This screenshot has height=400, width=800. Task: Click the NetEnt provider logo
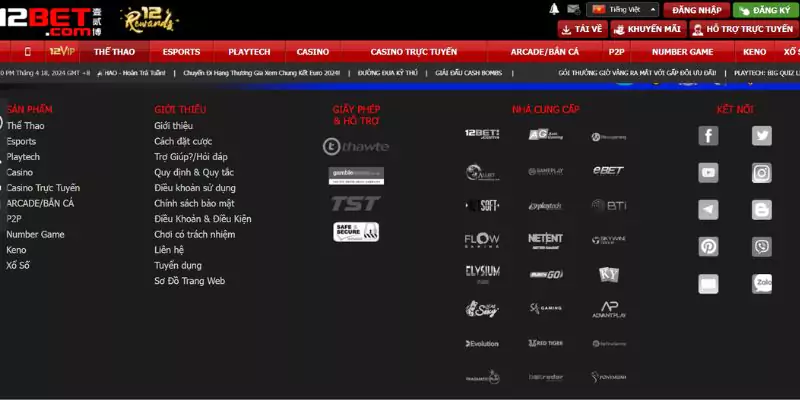(x=545, y=241)
